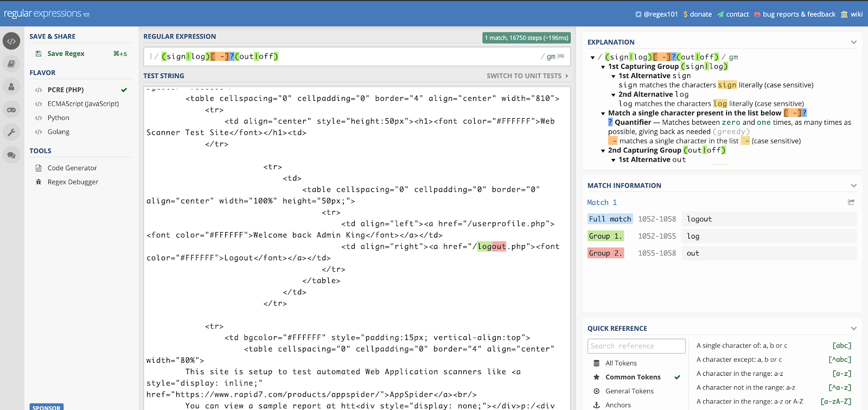
Task: Select the ECMAScript (JavaScript) flavor
Action: pos(82,104)
